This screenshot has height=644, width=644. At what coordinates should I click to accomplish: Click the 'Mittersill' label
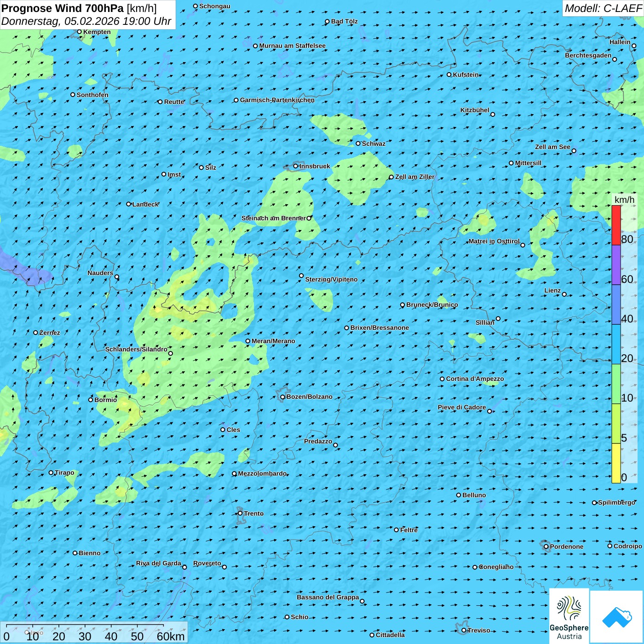[x=529, y=163]
